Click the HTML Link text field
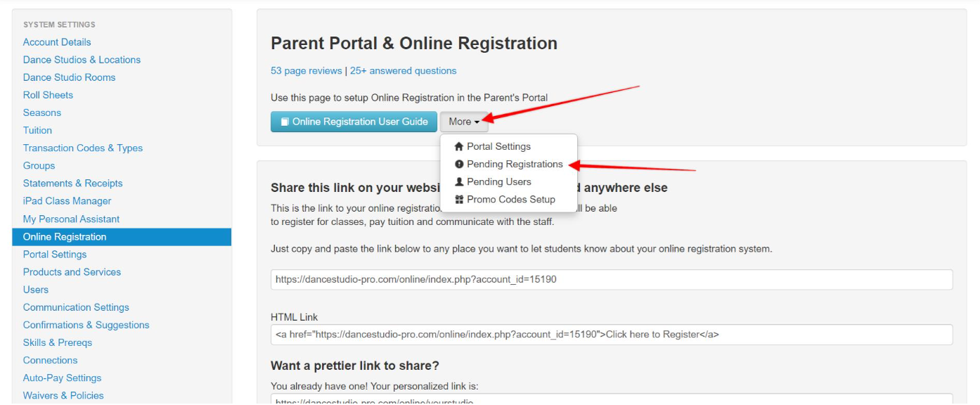The width and height of the screenshot is (980, 405). click(612, 335)
